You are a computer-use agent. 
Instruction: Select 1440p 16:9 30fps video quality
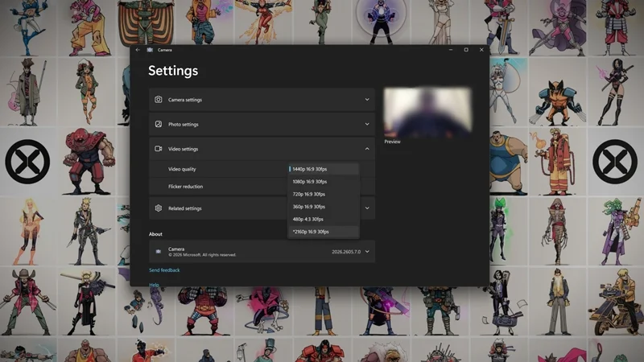(324, 169)
